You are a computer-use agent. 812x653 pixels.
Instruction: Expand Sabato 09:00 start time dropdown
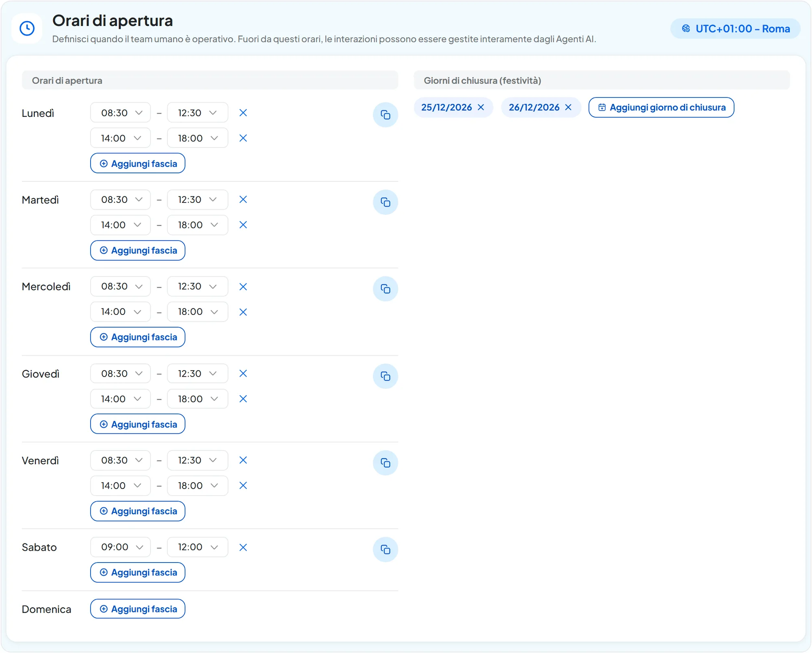(121, 547)
